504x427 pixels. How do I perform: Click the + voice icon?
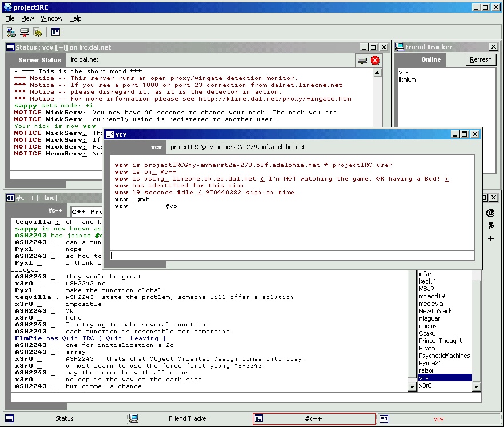click(x=490, y=238)
